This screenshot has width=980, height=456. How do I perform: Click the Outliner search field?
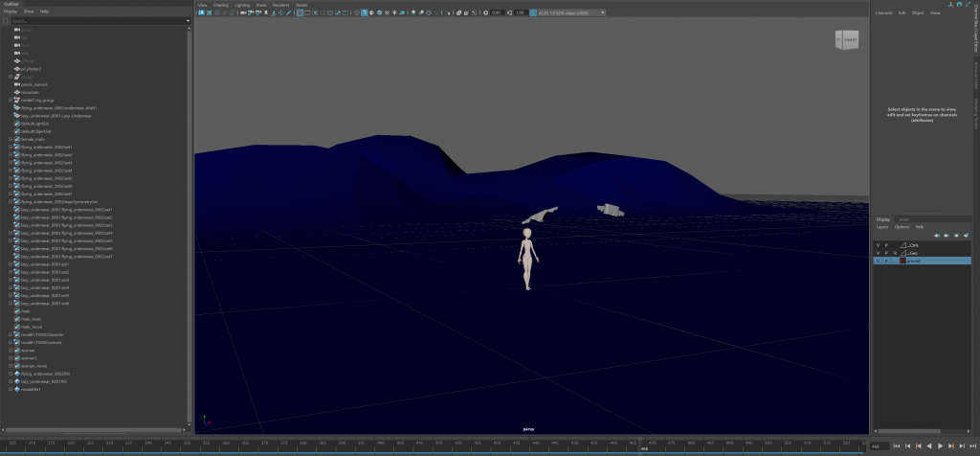(x=96, y=20)
